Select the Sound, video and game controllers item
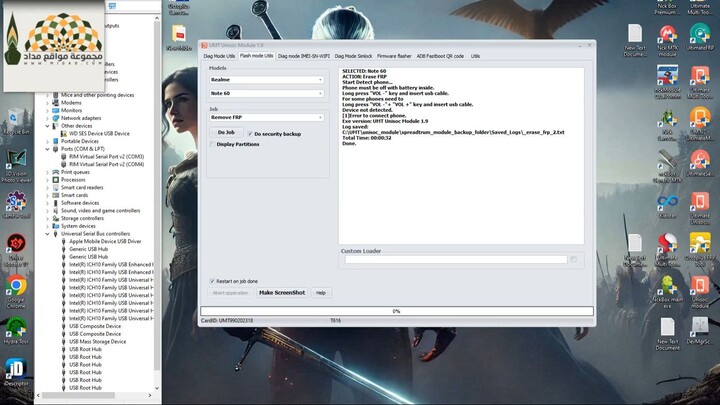 click(101, 211)
